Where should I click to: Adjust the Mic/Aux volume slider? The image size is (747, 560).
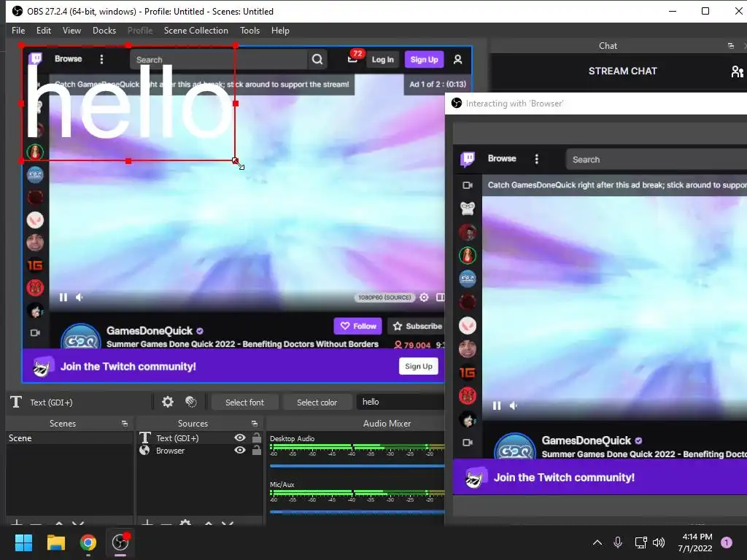357,512
